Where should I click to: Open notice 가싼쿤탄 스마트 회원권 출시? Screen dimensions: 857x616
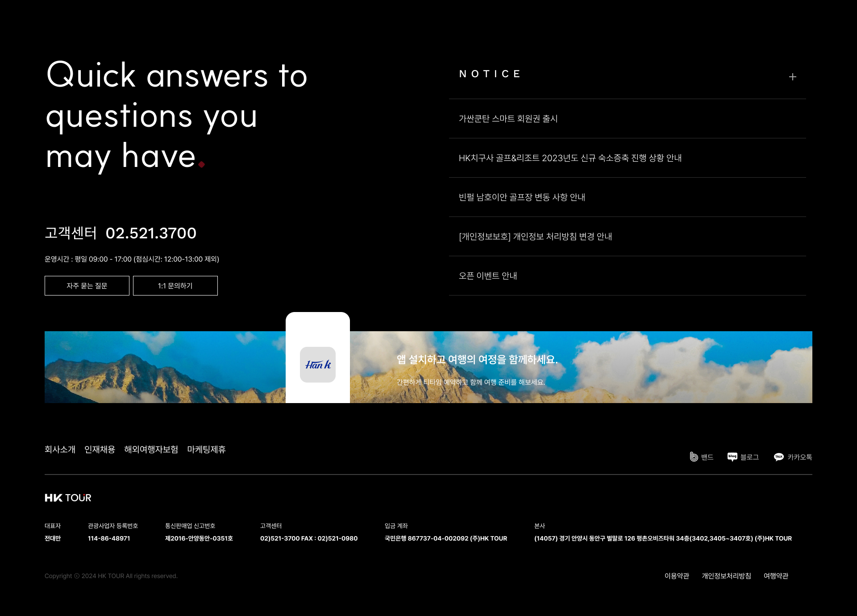pyautogui.click(x=508, y=119)
